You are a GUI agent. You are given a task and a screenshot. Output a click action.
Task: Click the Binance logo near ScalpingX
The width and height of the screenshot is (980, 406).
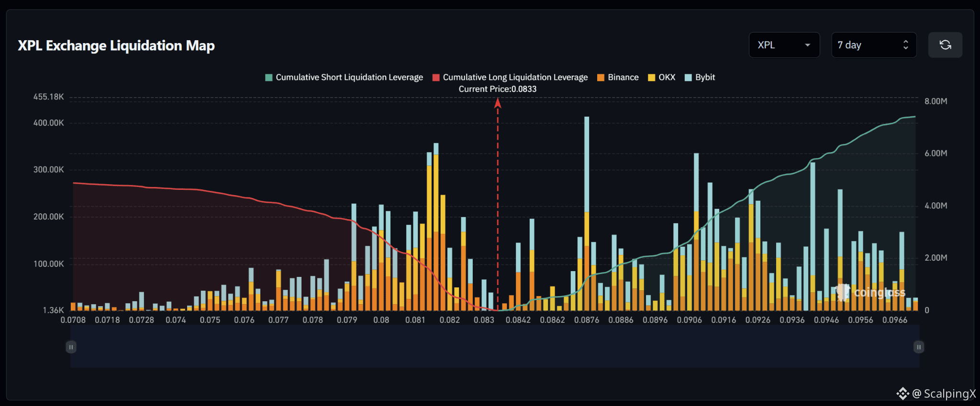[x=902, y=394]
